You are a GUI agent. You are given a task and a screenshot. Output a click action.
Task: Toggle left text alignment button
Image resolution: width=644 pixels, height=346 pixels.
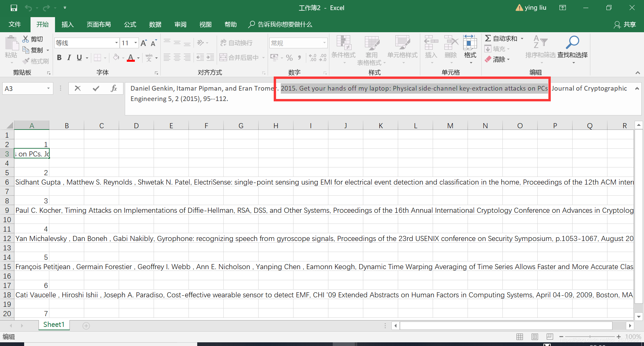coord(167,58)
